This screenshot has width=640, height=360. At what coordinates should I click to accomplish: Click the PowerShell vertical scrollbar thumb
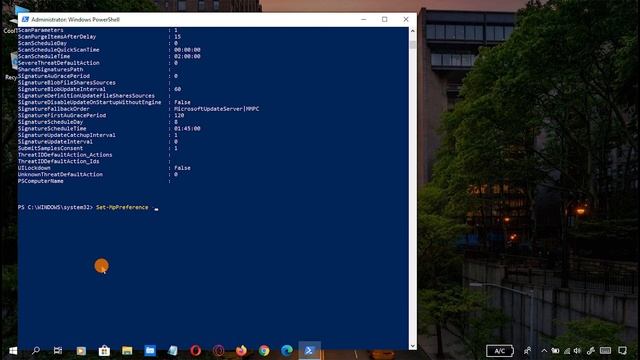point(413,44)
